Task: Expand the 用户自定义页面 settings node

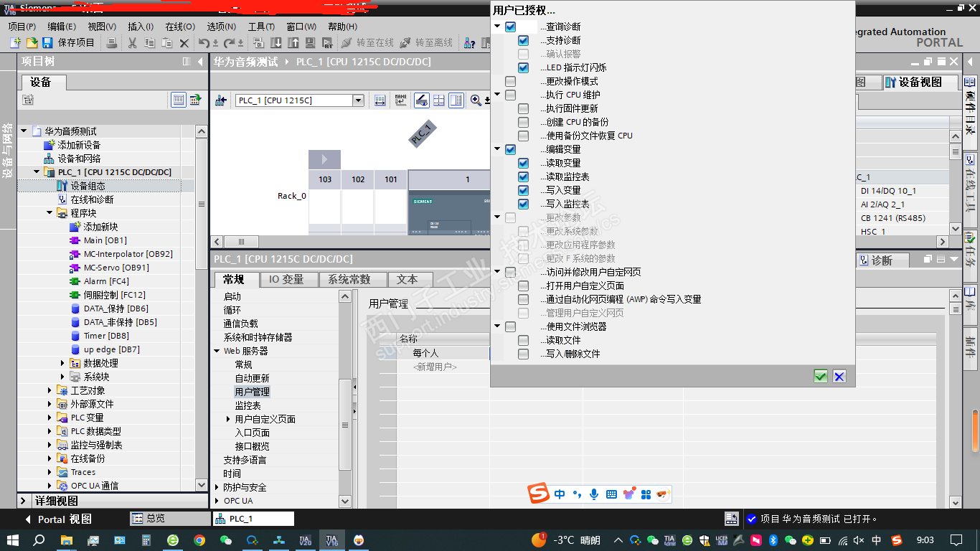Action: point(228,419)
